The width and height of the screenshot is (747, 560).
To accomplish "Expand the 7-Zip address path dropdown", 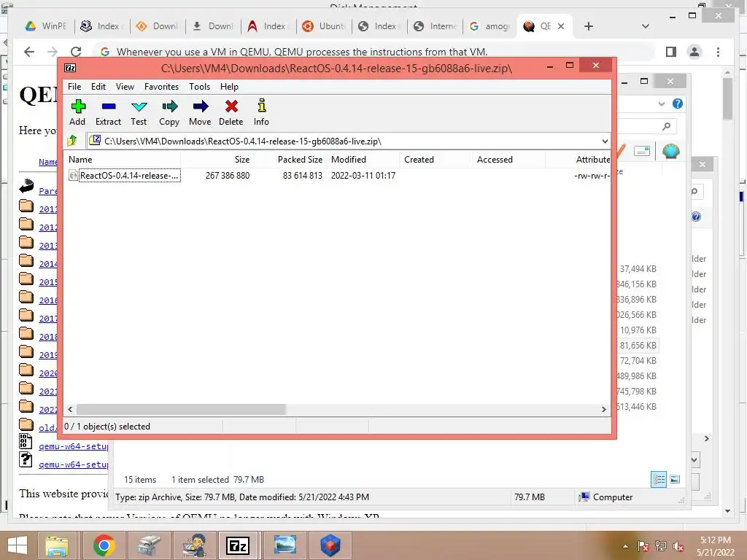I will pos(605,141).
